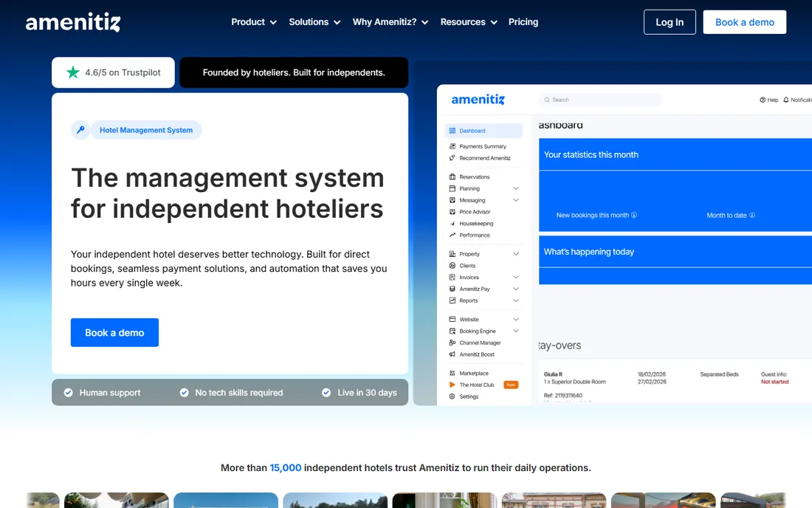Open Payments Summary menu item
The height and width of the screenshot is (508, 812).
tap(484, 146)
